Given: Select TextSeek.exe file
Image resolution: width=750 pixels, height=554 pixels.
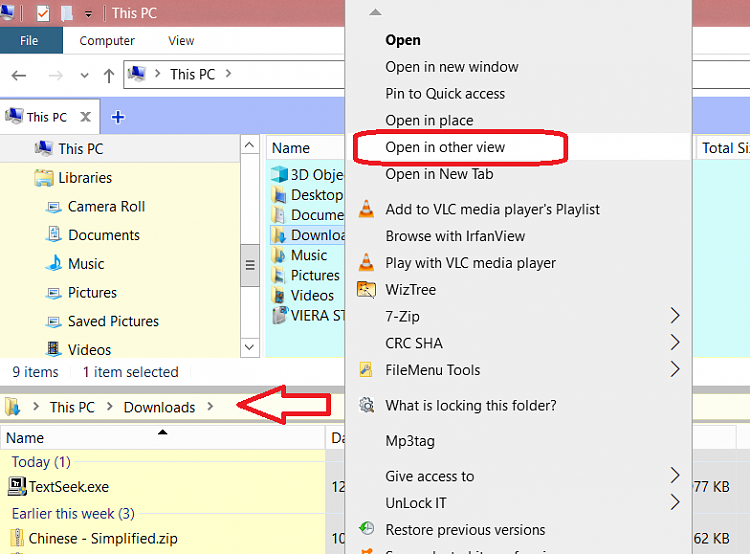Looking at the screenshot, I should tap(58, 487).
